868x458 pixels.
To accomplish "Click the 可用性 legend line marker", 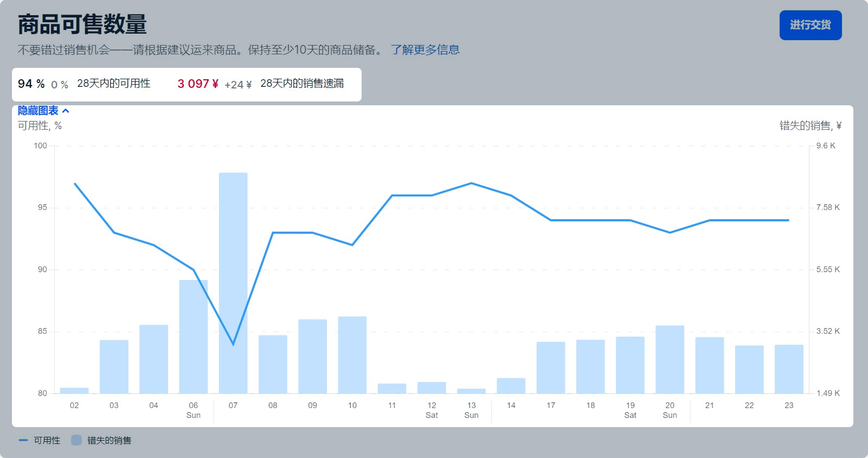I will 23,440.
